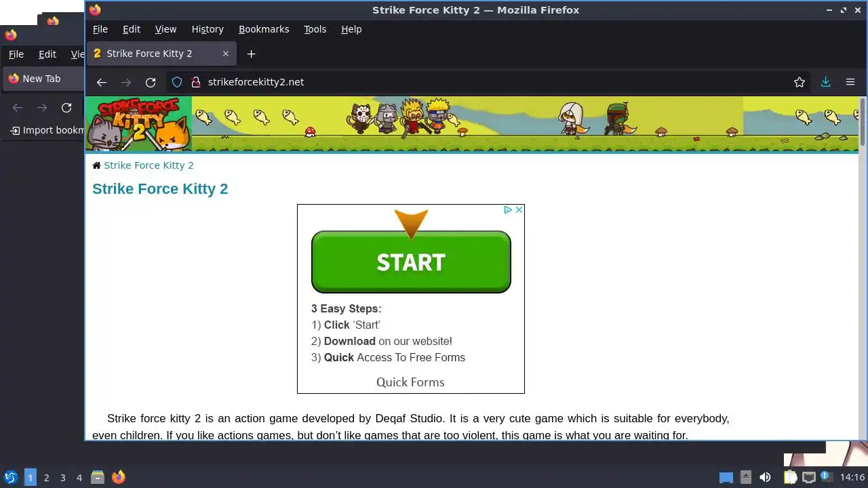
Task: Open a new tab with plus button
Action: point(251,54)
